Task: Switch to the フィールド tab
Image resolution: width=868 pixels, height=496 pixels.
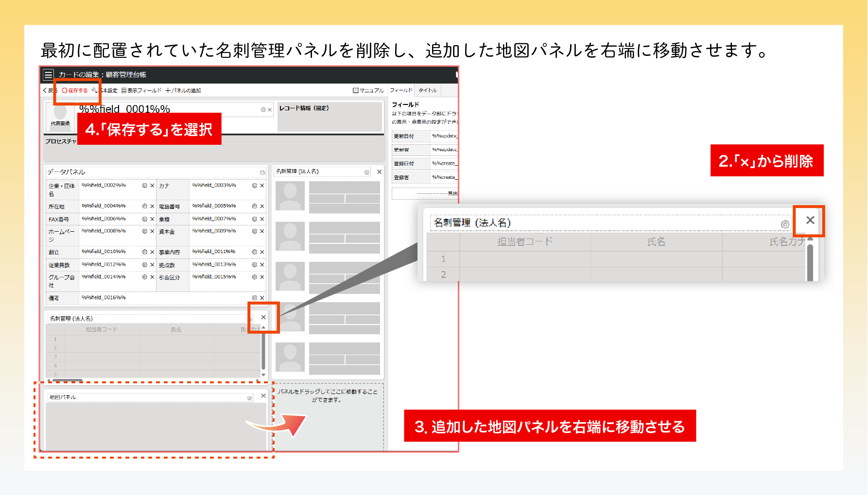Action: click(x=401, y=90)
